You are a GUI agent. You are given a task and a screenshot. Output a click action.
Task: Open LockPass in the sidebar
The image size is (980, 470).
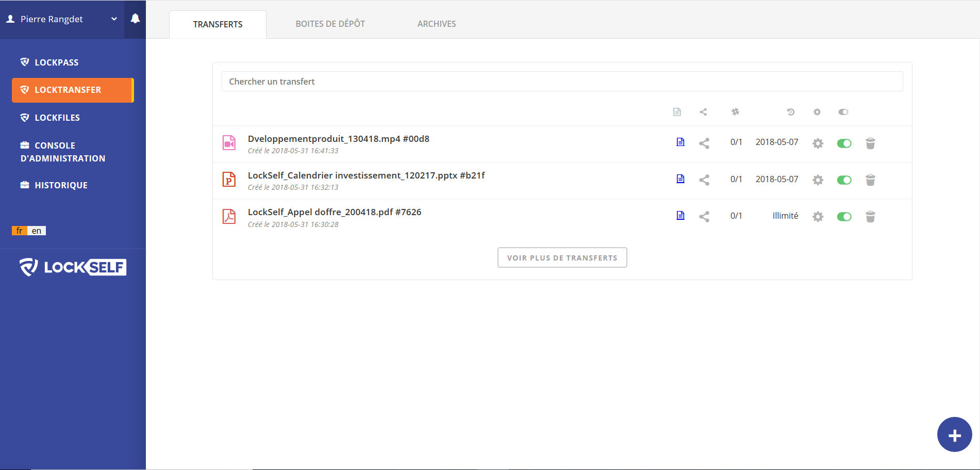click(x=56, y=62)
